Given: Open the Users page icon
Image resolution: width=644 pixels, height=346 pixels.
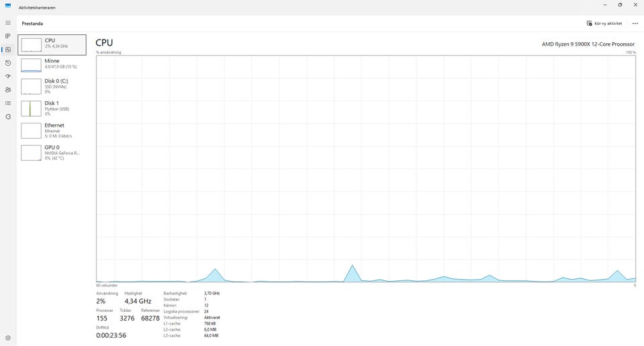Looking at the screenshot, I should click(x=8, y=89).
